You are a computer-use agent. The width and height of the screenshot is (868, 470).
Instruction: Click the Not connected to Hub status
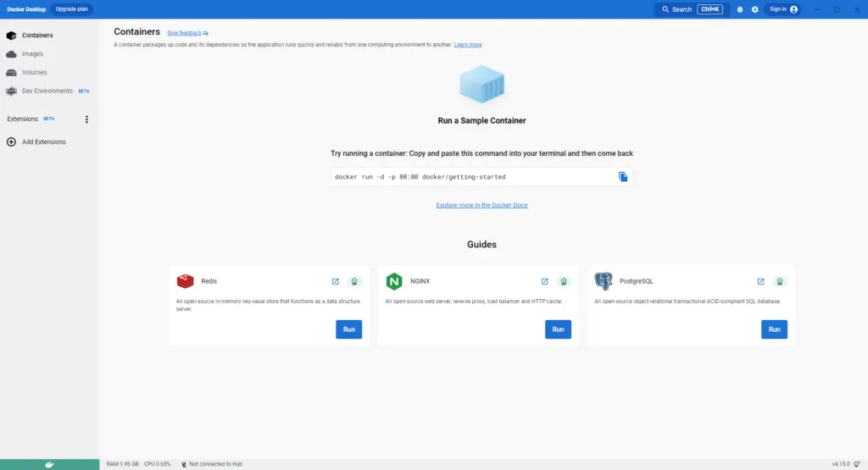coord(212,464)
